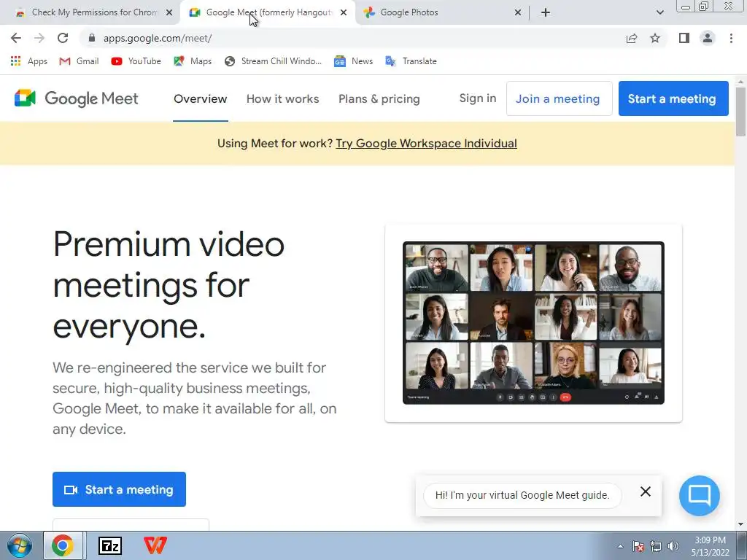Viewport: 747px width, 560px height.
Task: Open the How it works tab
Action: 282,98
